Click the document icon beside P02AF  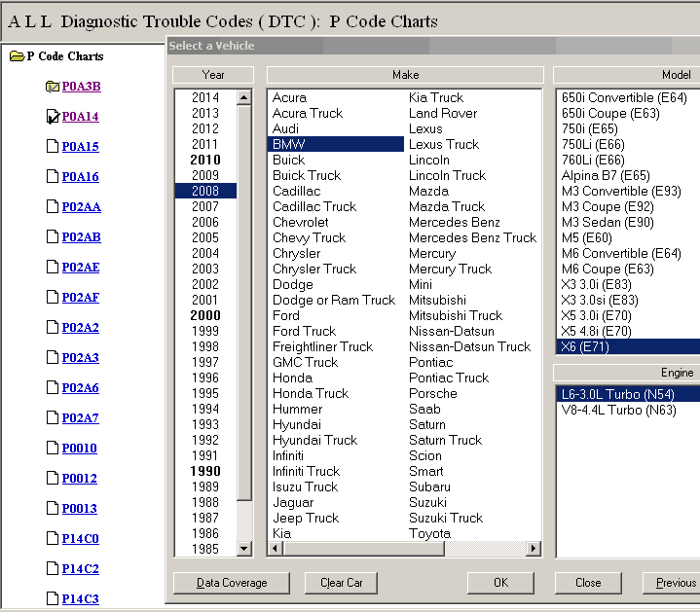(53, 297)
